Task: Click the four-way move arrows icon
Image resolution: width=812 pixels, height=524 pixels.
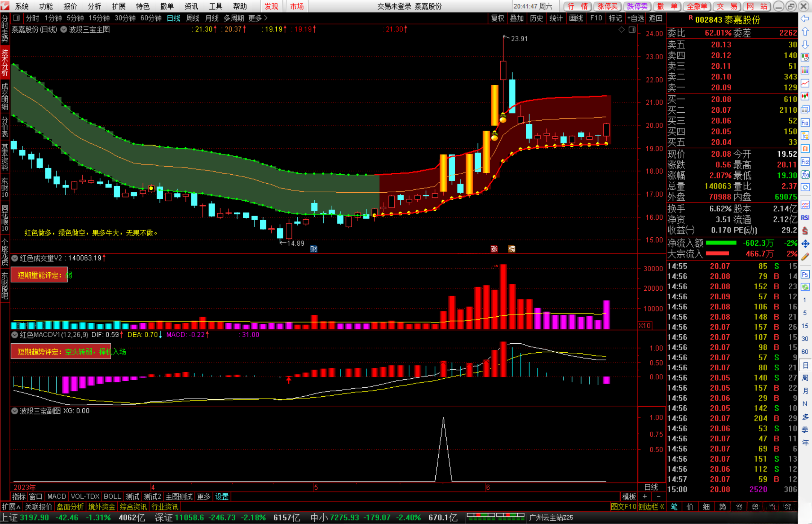Action: click(805, 244)
